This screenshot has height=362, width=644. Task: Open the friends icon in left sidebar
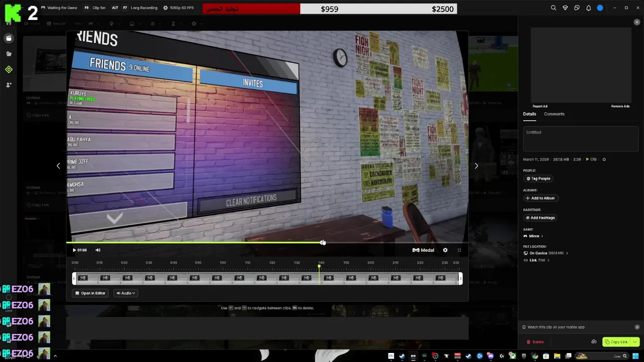pyautogui.click(x=9, y=85)
